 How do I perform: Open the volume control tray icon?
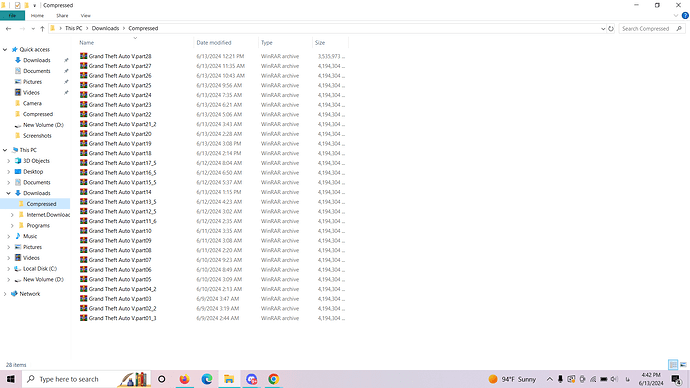(x=614, y=379)
